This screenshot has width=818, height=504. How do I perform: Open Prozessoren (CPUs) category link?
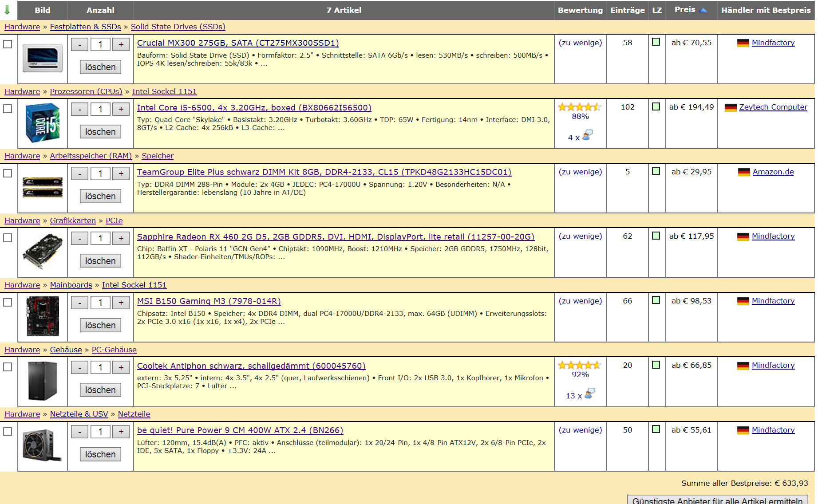(86, 91)
